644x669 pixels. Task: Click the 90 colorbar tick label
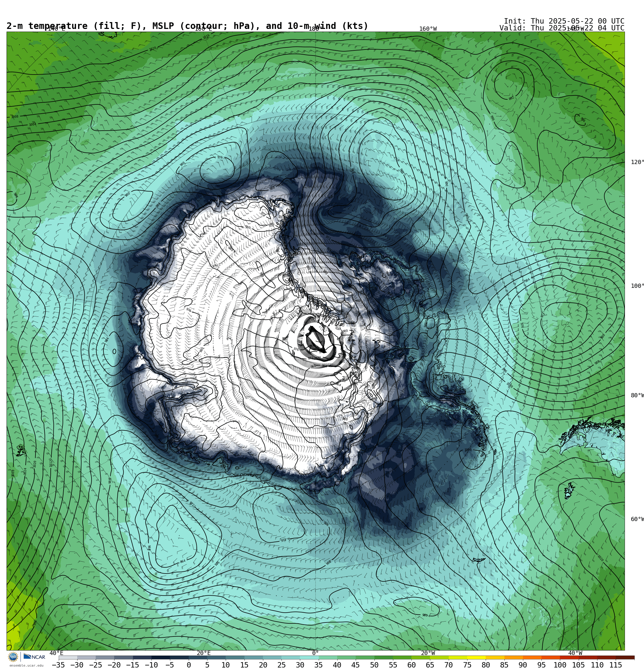click(523, 665)
